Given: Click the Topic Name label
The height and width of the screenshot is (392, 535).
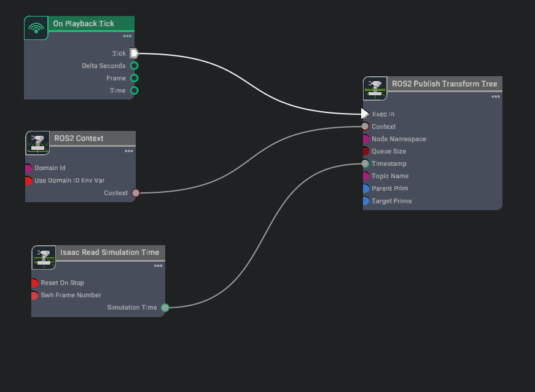Looking at the screenshot, I should tap(390, 176).
